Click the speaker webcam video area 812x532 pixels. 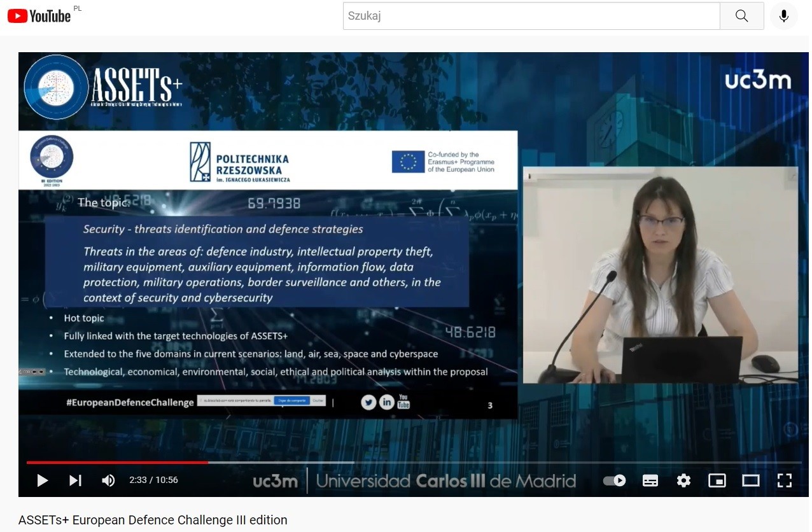[660, 275]
